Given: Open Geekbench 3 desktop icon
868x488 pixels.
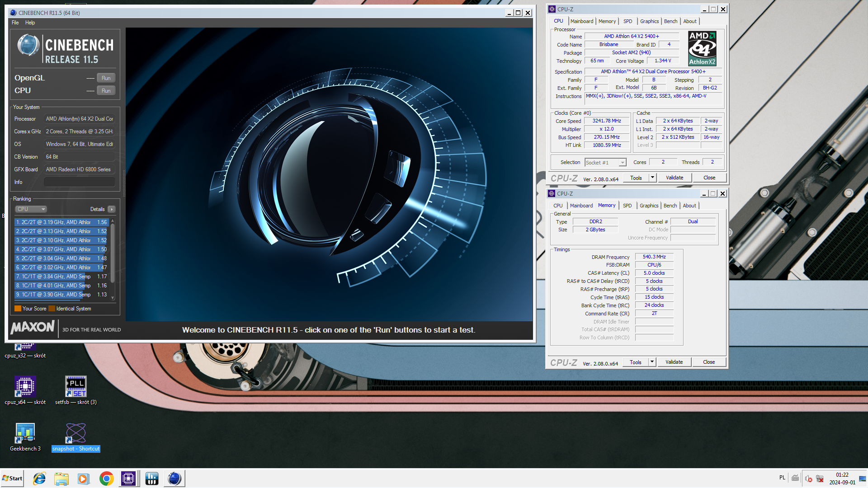Looking at the screenshot, I should (x=25, y=437).
